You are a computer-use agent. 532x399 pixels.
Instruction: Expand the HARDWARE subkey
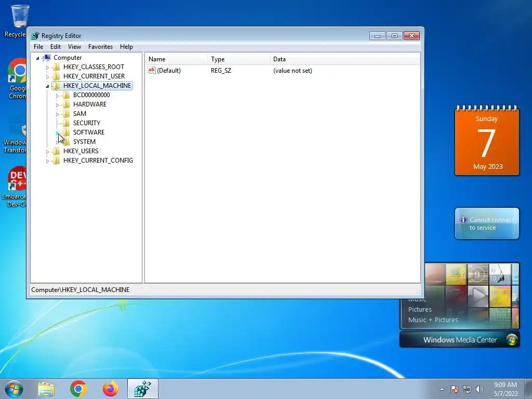(57, 105)
